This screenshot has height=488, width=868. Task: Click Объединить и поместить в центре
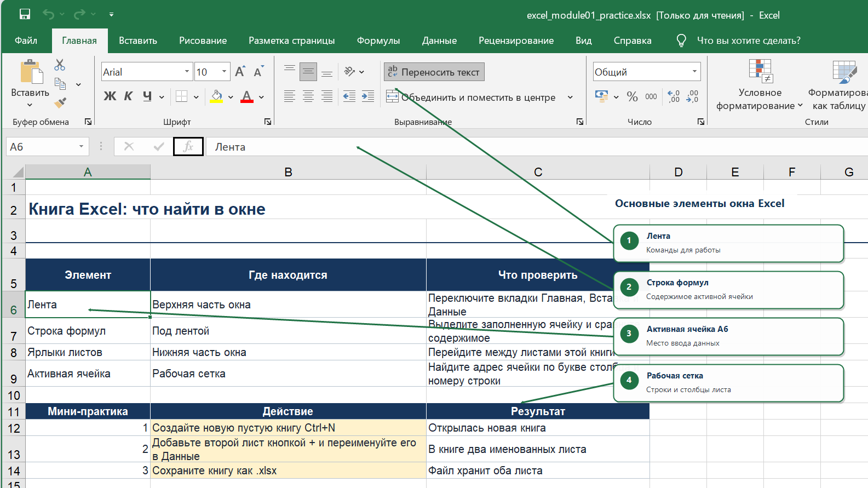click(472, 97)
